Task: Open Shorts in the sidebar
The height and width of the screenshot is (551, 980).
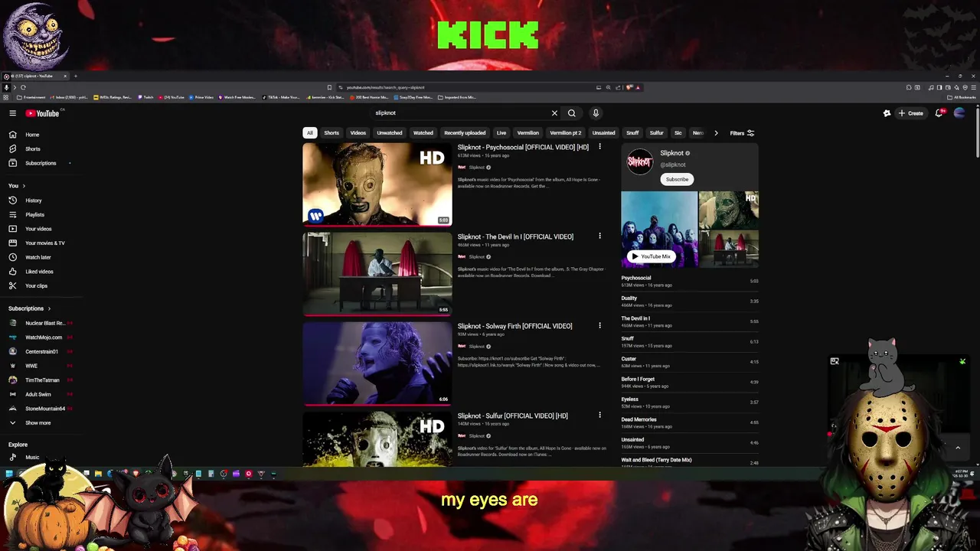Action: pyautogui.click(x=32, y=149)
